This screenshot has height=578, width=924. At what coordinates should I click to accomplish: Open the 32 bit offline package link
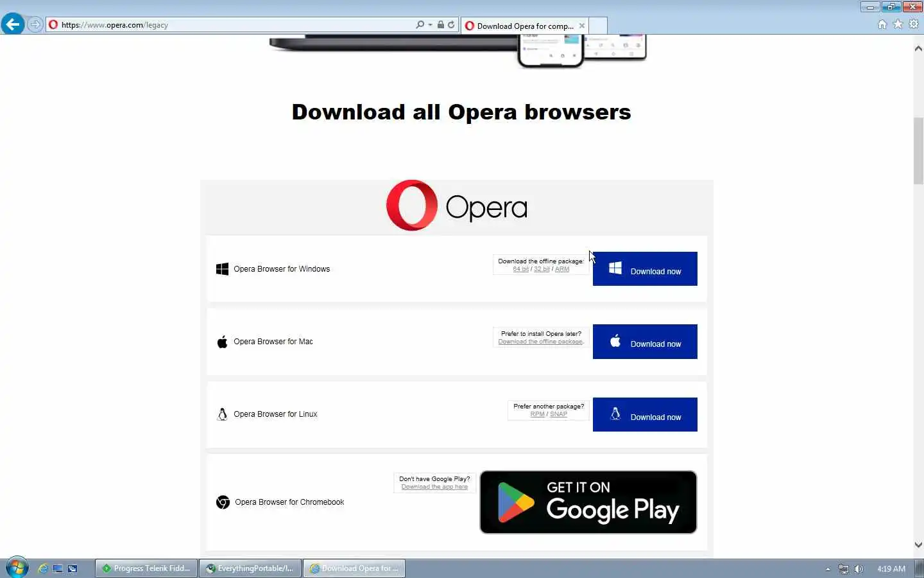[542, 269]
